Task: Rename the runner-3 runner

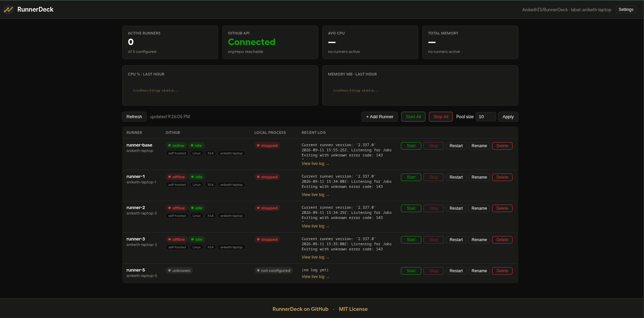Action: click(479, 240)
